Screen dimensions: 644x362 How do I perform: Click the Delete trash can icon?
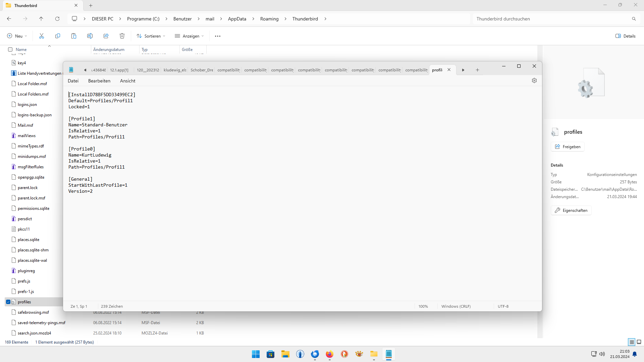pyautogui.click(x=122, y=36)
